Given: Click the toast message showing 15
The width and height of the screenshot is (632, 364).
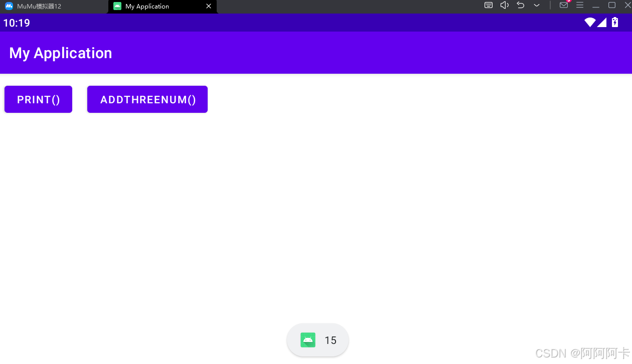Looking at the screenshot, I should (318, 340).
